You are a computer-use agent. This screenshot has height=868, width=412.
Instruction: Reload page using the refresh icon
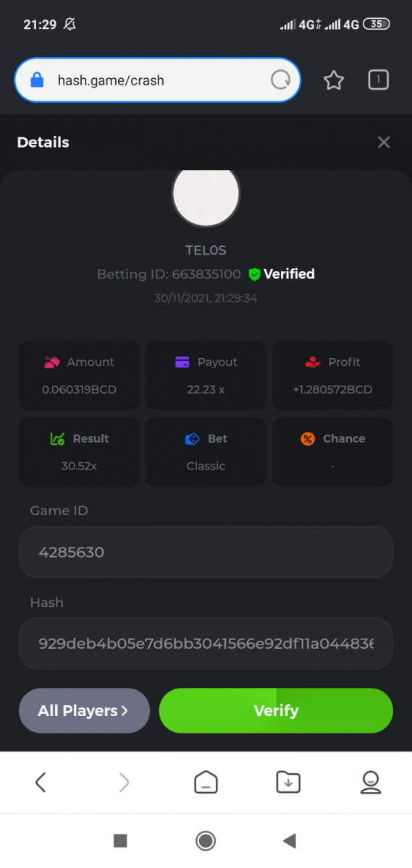[280, 80]
